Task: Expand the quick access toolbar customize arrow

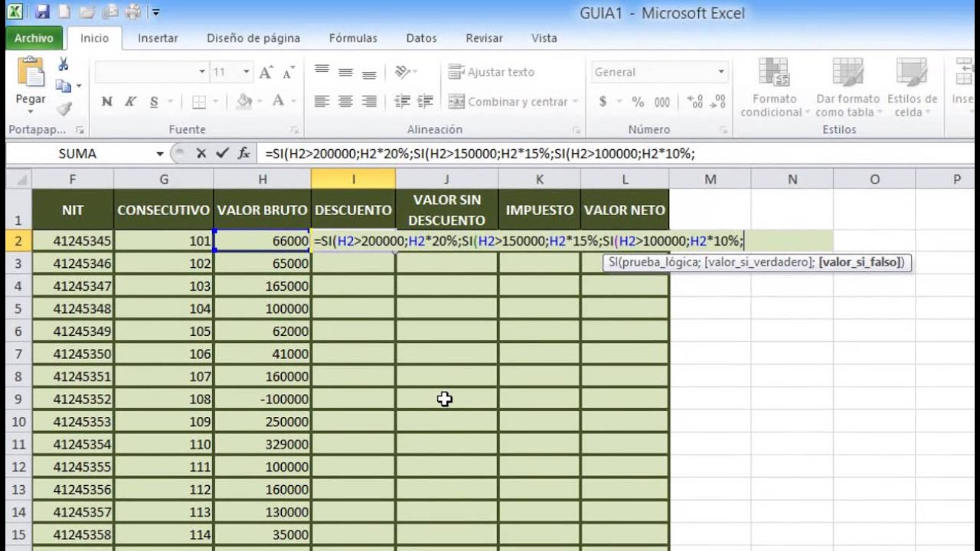Action: click(156, 13)
